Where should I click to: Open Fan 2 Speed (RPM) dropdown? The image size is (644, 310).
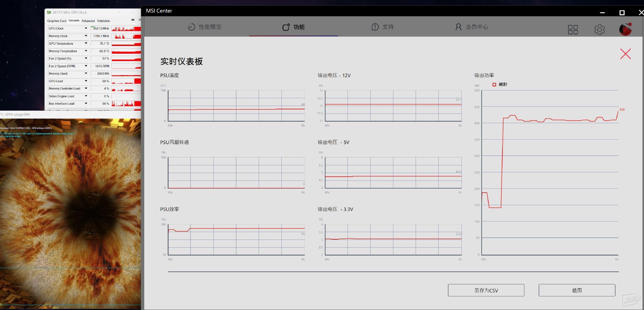click(x=86, y=66)
